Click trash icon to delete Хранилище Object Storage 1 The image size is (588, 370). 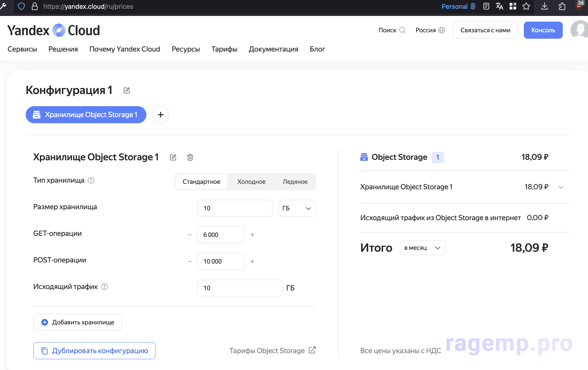point(190,157)
